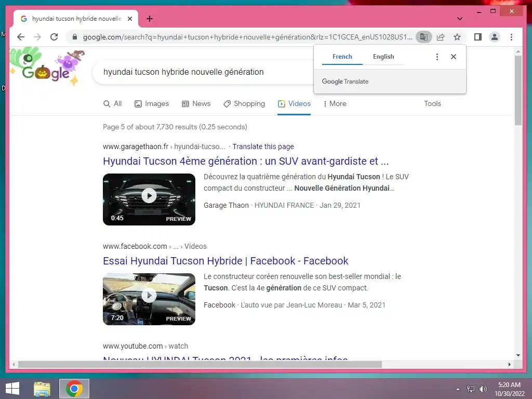Open Chrome's three-dot main menu
The width and height of the screenshot is (532, 399).
tap(511, 37)
